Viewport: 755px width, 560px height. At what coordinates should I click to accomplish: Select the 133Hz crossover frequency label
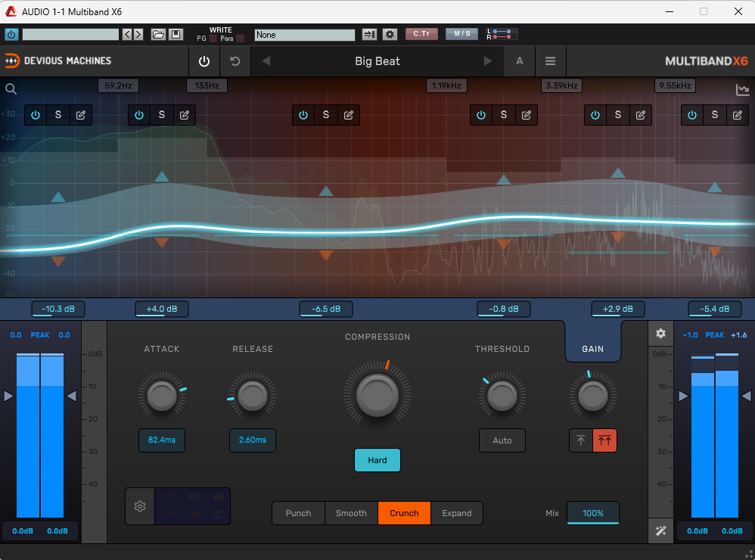point(207,86)
